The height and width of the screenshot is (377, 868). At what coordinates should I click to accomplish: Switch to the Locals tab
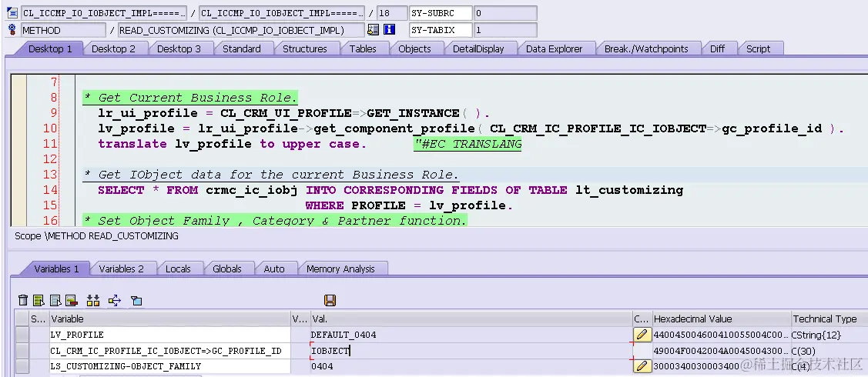[x=178, y=269]
